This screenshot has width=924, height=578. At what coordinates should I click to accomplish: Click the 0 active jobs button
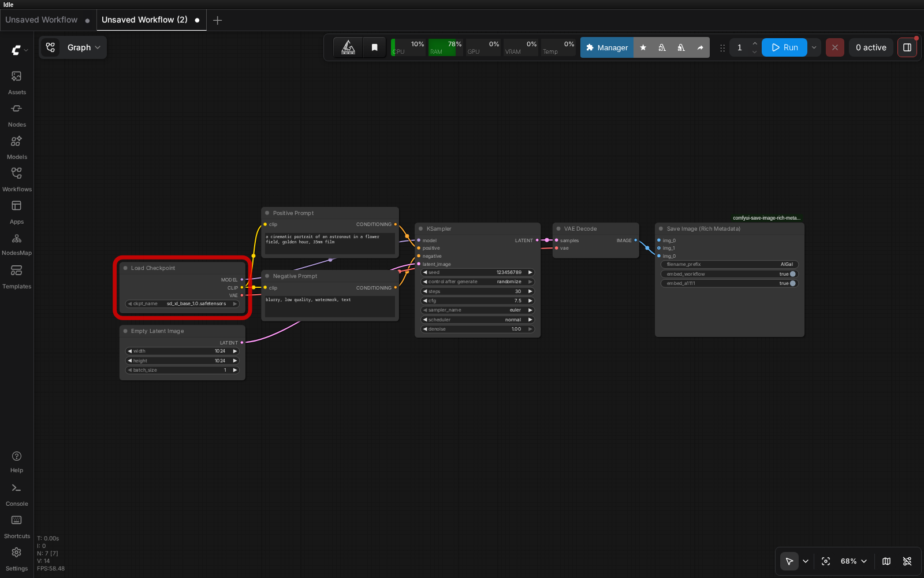pos(871,47)
